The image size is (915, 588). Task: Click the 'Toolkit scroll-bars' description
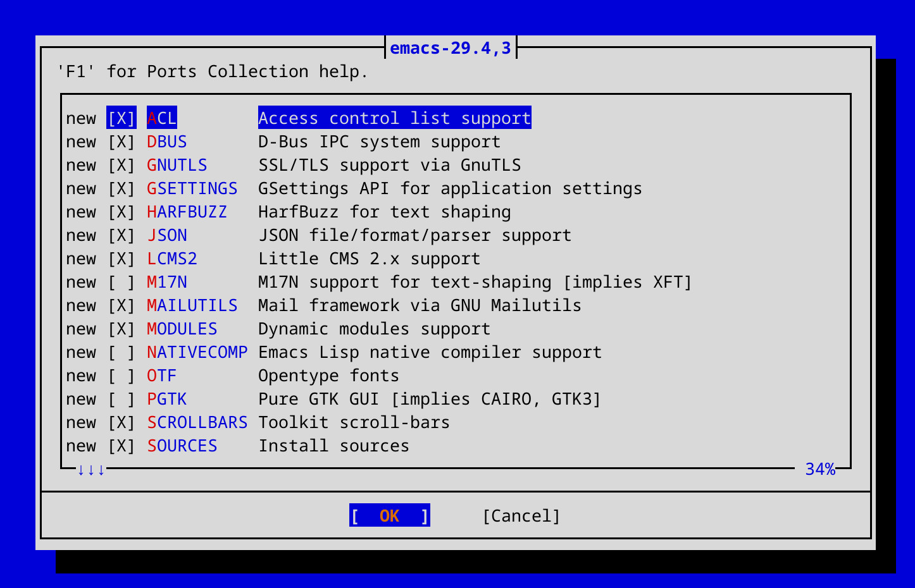tap(354, 422)
